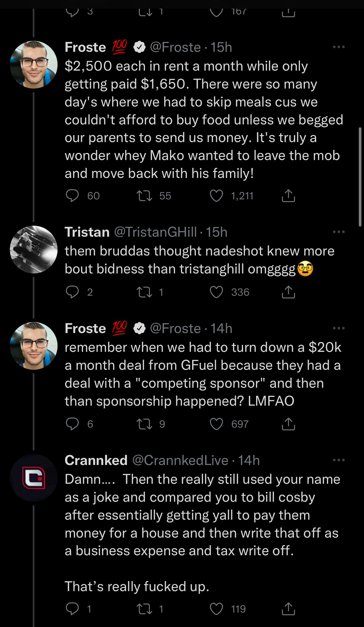Screen dimensions: 364x627
Task: Retweet Tristan's bidness tweet
Action: (144, 292)
